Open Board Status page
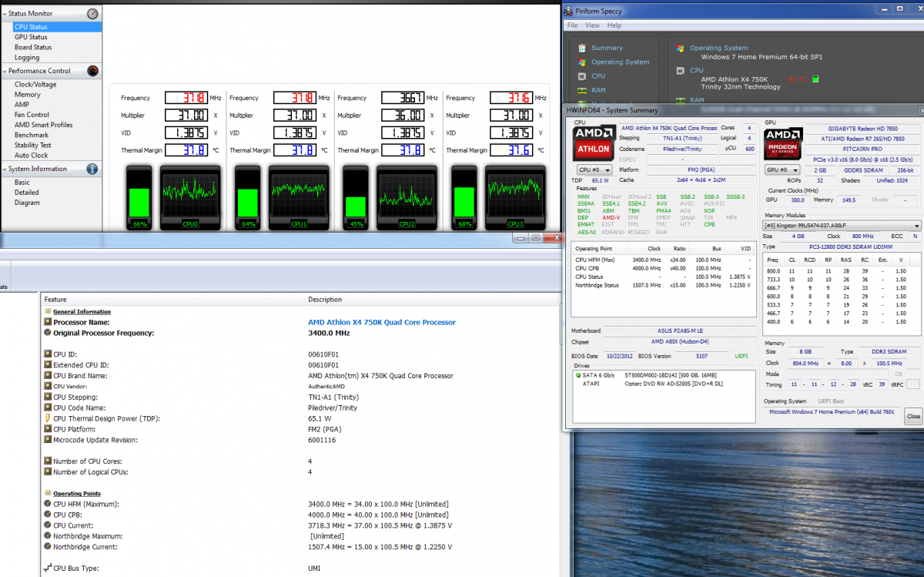The width and height of the screenshot is (924, 577). tap(33, 47)
